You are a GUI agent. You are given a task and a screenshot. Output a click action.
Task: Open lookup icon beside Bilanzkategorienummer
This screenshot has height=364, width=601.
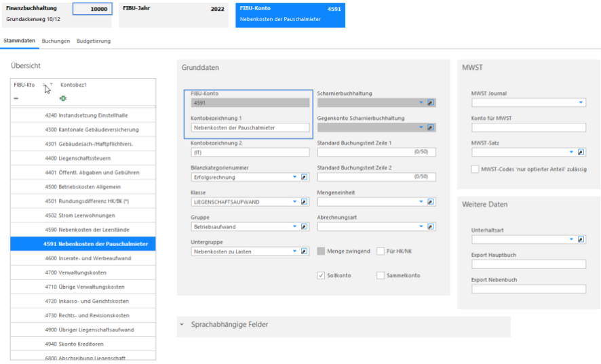coord(304,177)
